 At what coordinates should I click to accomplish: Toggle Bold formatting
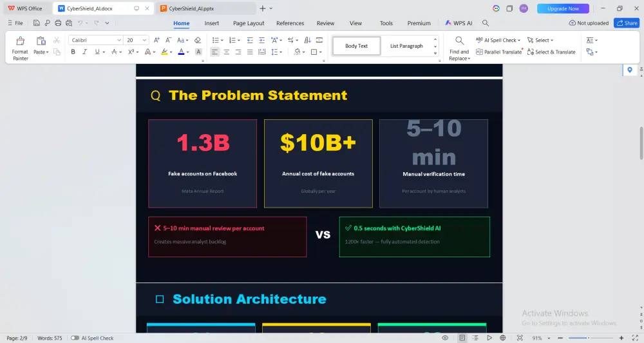(73, 52)
